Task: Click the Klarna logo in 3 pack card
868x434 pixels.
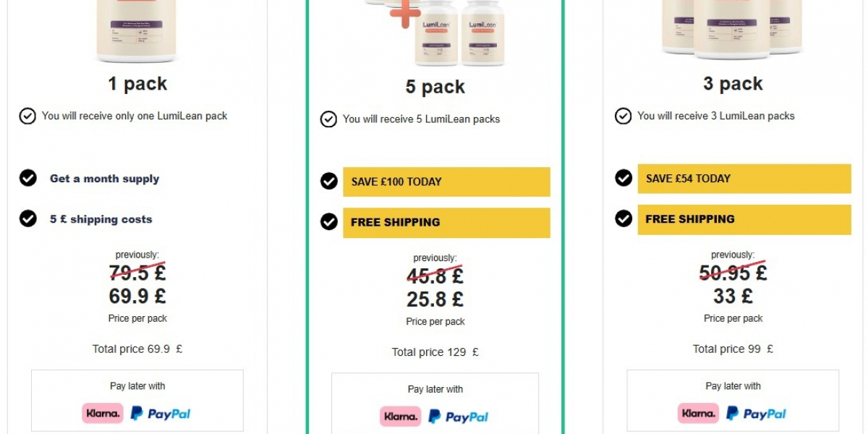Action: click(699, 414)
